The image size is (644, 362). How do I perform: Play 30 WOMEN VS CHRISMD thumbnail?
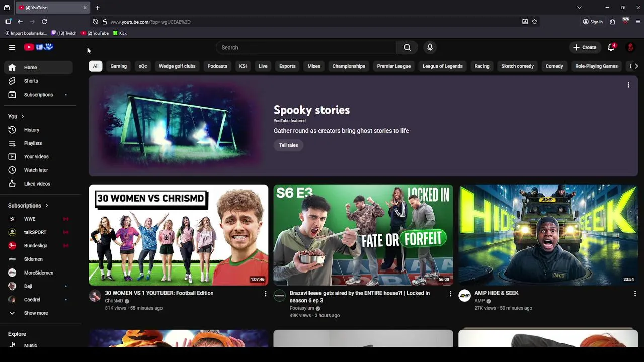[x=179, y=235]
